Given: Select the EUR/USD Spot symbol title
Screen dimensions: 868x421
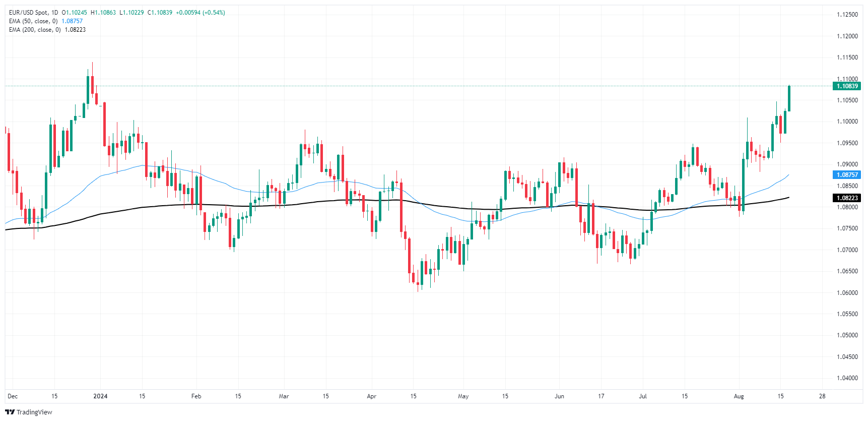Looking at the screenshot, I should pyautogui.click(x=29, y=13).
